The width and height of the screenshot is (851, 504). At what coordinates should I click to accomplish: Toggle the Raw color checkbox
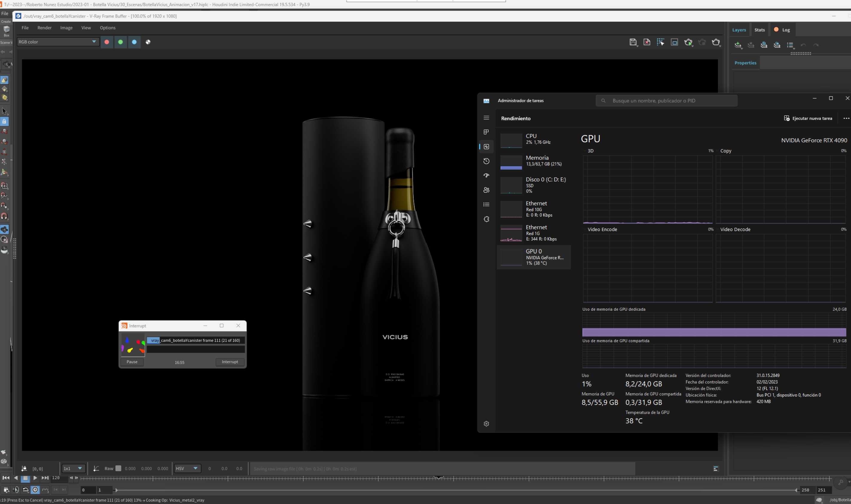tap(118, 468)
